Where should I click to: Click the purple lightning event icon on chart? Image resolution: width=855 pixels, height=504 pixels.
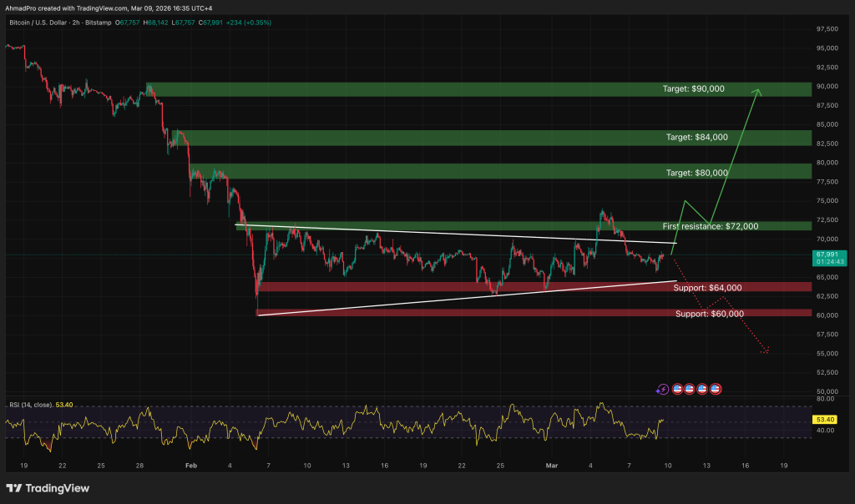663,388
